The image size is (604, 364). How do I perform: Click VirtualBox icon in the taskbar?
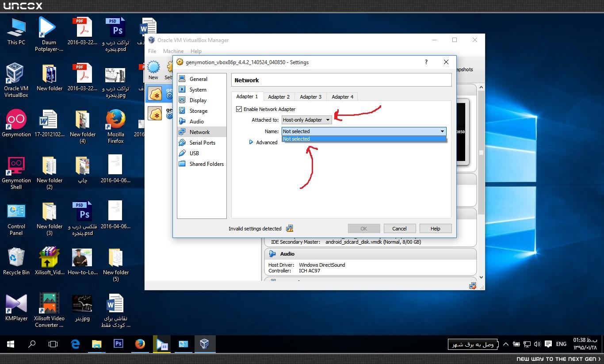tap(204, 344)
